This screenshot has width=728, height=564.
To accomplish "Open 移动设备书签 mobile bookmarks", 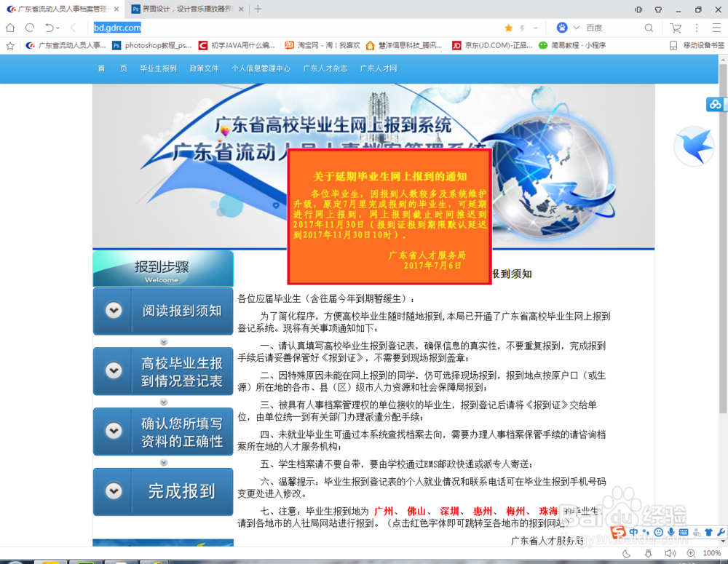I will [697, 46].
